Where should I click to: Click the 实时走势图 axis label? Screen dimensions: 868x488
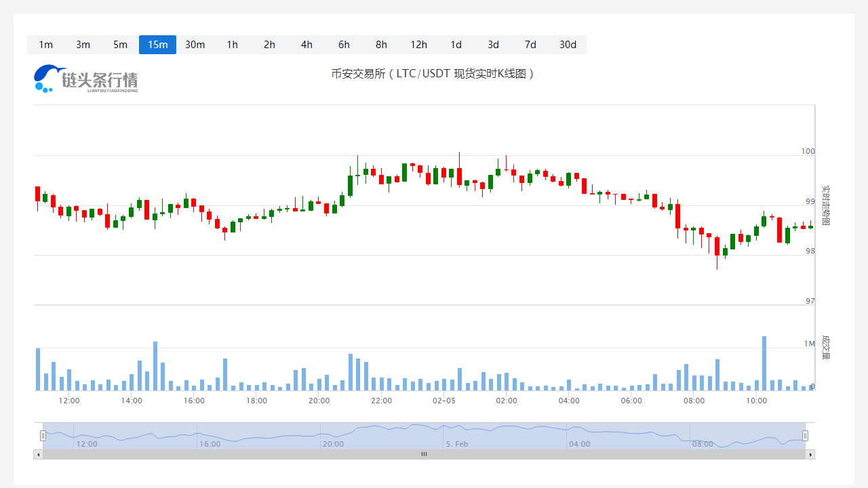click(x=825, y=205)
